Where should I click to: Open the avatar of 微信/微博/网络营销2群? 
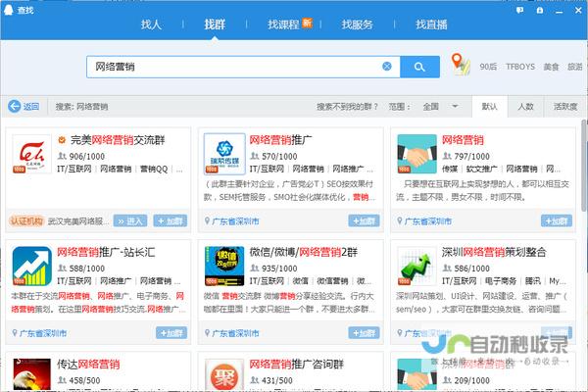(224, 266)
